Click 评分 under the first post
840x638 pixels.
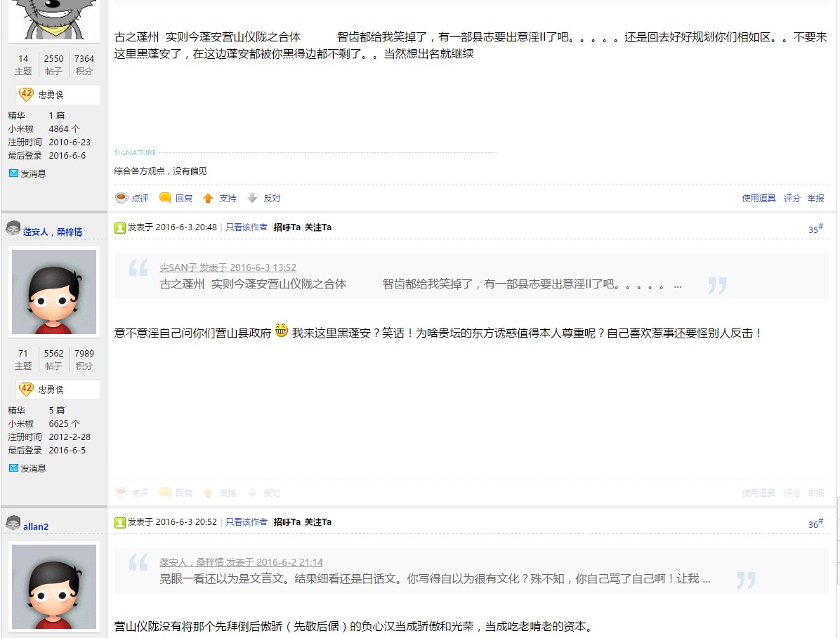[792, 198]
